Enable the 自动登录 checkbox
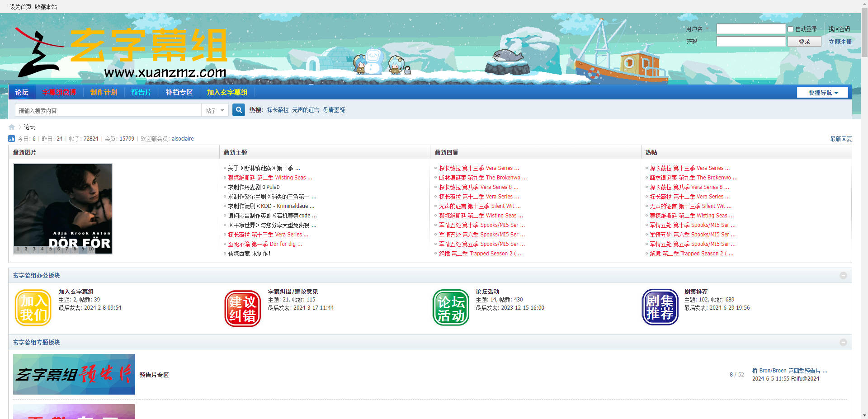The image size is (868, 419). 790,29
